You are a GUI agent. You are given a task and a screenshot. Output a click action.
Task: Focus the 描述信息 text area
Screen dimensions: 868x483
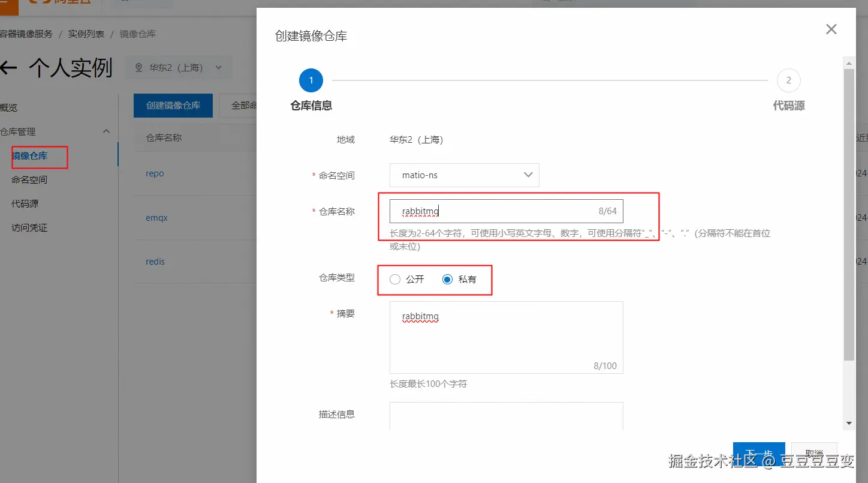click(x=507, y=416)
